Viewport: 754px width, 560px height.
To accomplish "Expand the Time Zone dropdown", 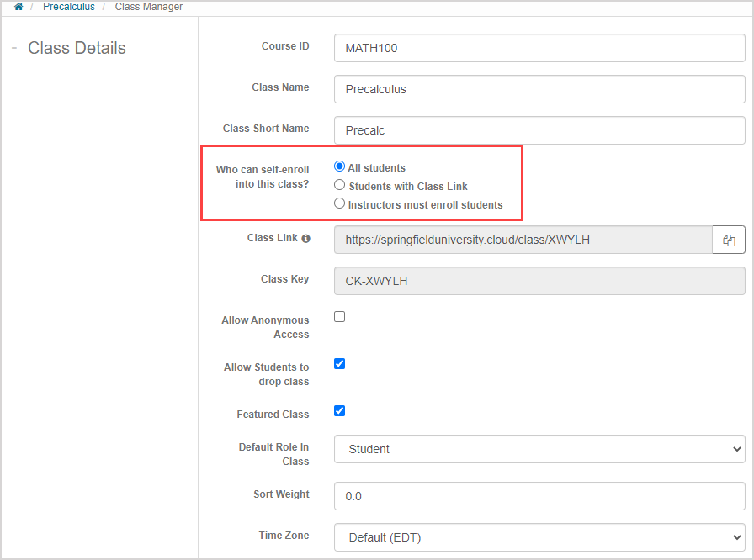I will click(539, 536).
